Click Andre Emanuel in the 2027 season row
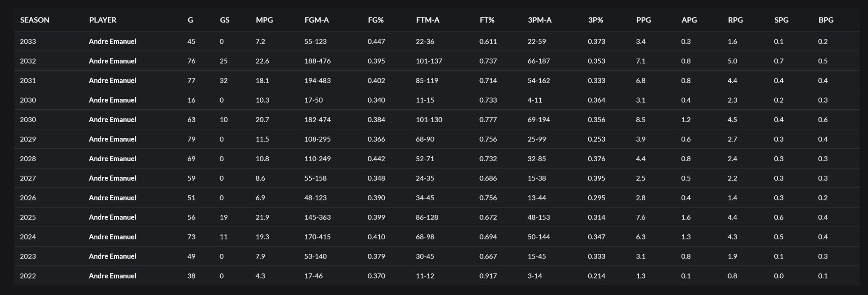This screenshot has width=868, height=295. pos(113,178)
